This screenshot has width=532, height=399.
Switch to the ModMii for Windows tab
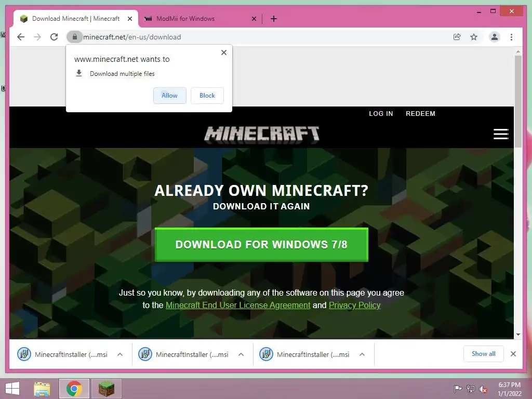tap(200, 19)
